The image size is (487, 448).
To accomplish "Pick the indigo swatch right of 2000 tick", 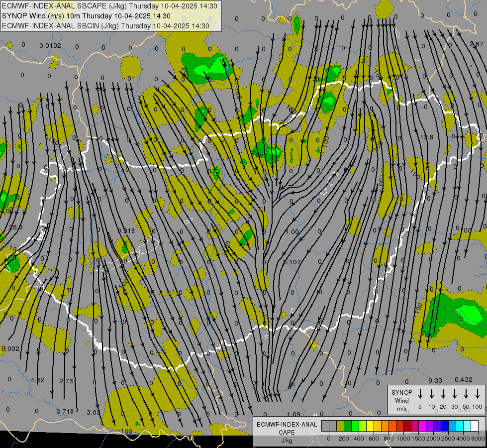I will point(437,426).
